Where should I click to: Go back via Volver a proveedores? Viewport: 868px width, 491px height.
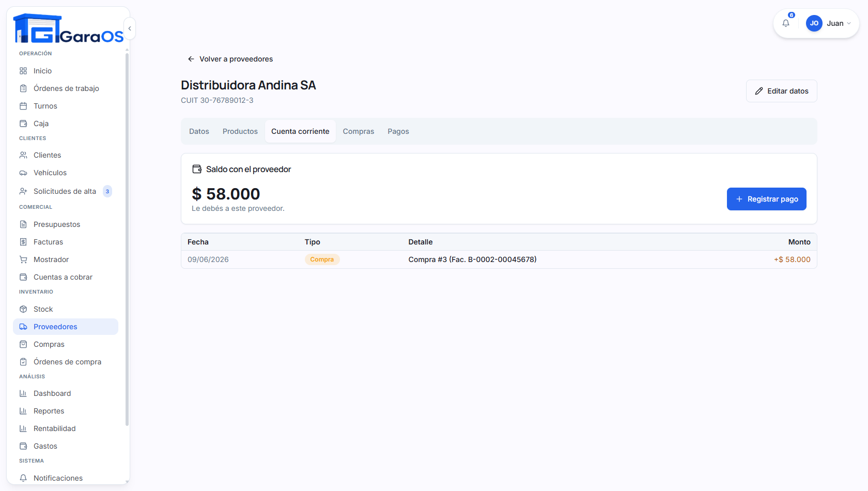[x=230, y=59]
